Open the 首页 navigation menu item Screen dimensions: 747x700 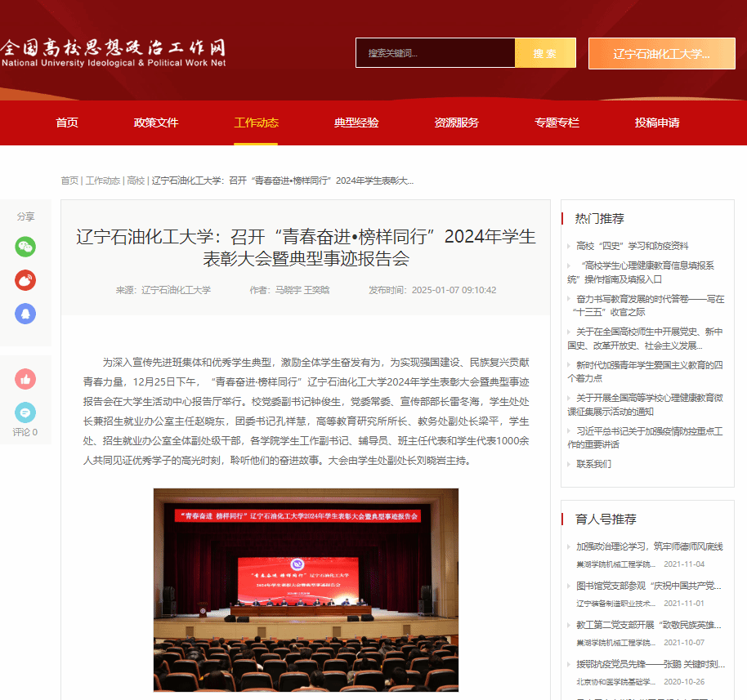(x=67, y=123)
